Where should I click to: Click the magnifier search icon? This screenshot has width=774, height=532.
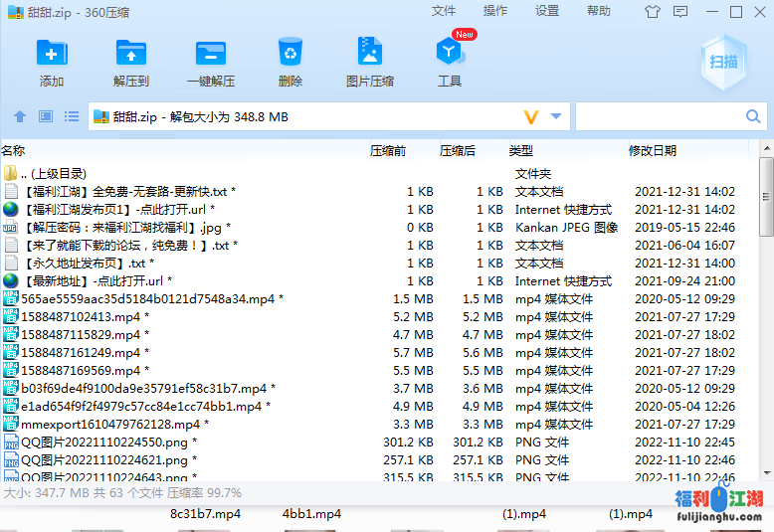754,116
